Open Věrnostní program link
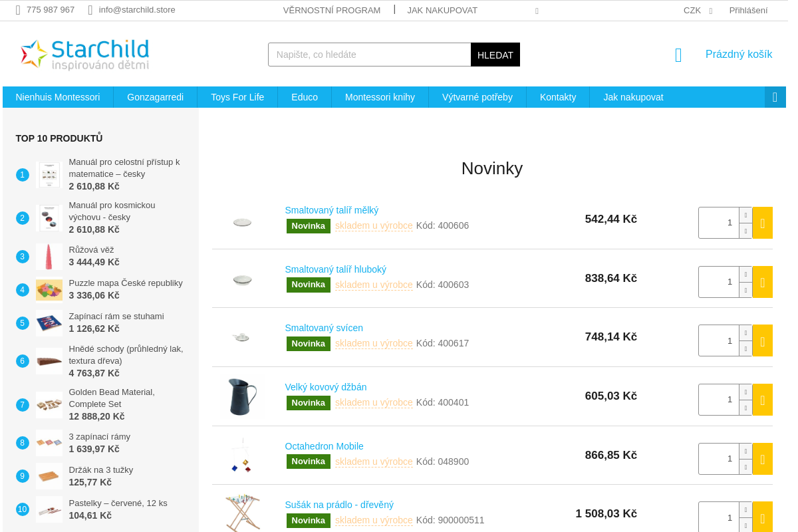Viewport: 798px width, 532px height. coord(332,10)
